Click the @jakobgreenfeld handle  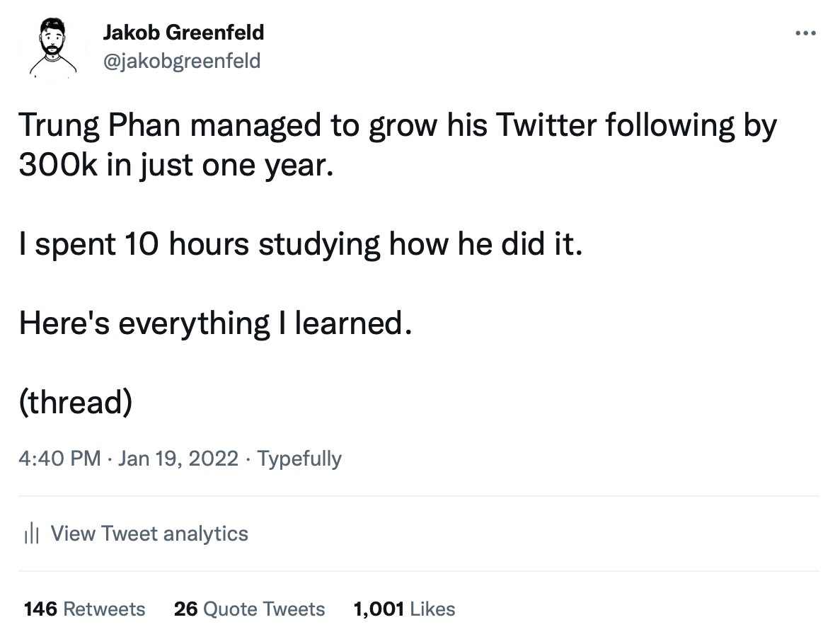point(182,61)
